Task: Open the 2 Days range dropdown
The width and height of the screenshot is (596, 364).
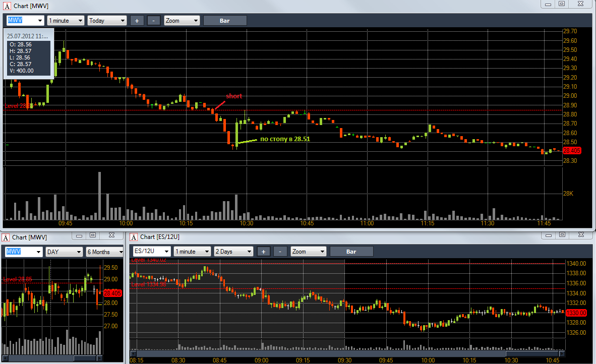Action: (233, 252)
